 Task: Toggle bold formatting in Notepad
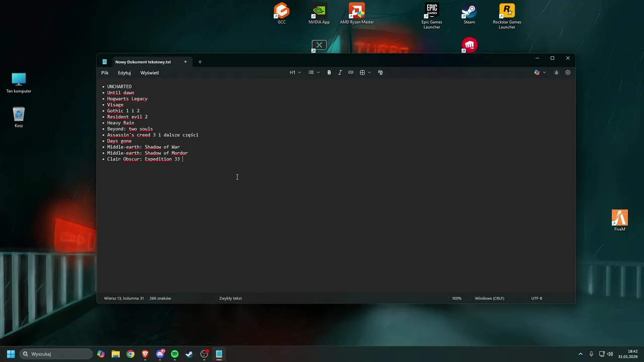(x=329, y=72)
